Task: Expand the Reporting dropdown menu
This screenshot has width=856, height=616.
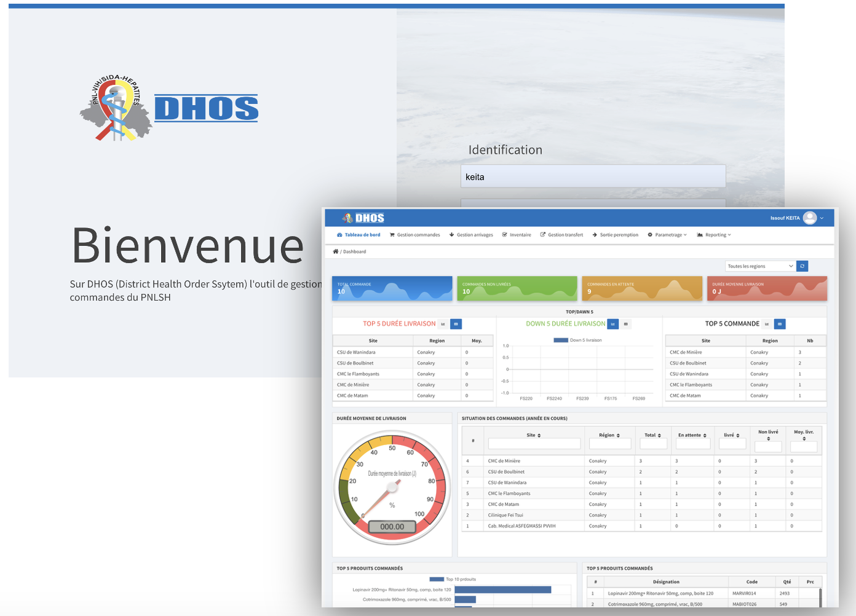Action: point(714,235)
